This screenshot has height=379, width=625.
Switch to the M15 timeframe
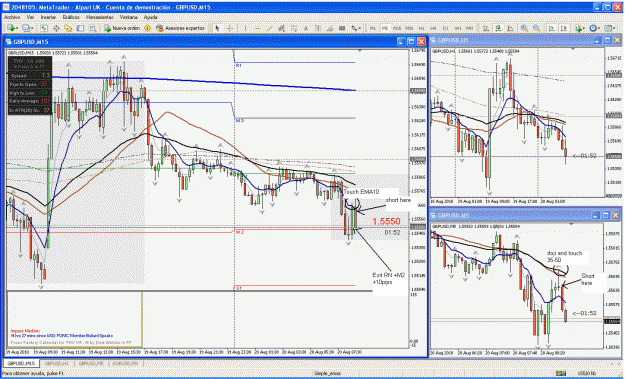click(397, 28)
